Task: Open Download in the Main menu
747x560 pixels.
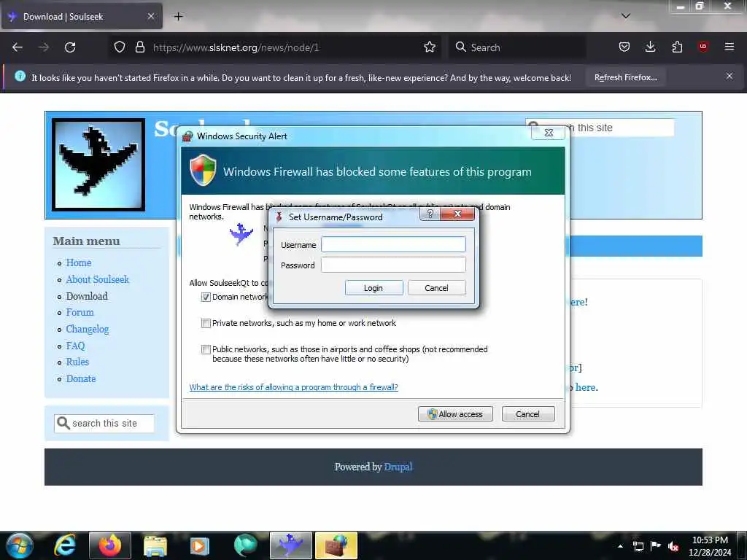Action: click(87, 296)
